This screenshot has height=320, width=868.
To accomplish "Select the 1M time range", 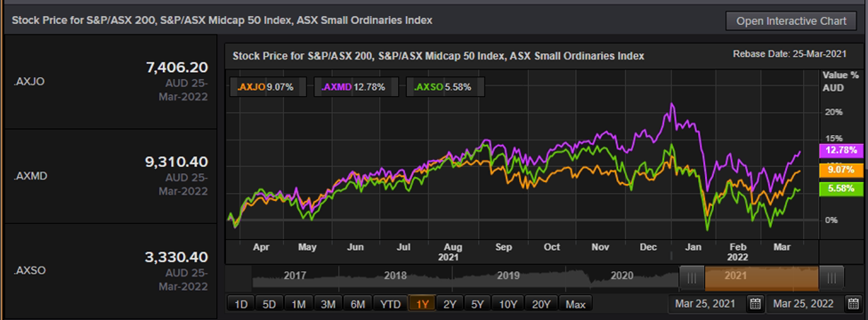I will [x=298, y=303].
